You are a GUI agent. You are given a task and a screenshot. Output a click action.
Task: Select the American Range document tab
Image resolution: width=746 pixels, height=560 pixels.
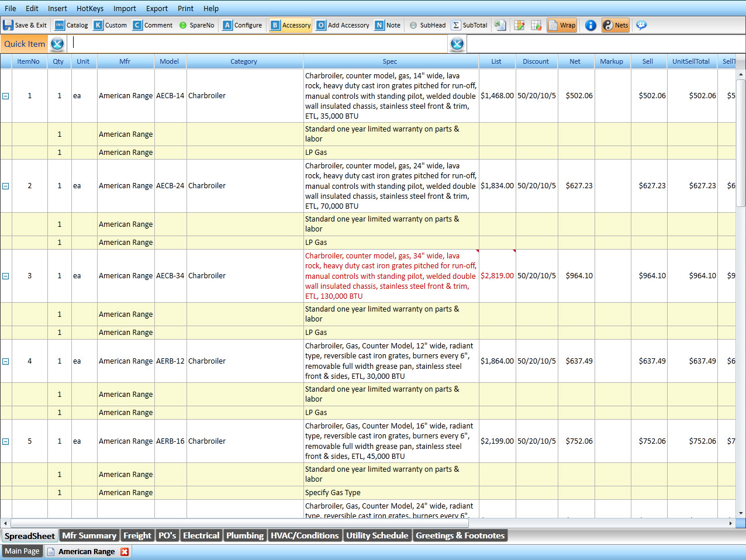pos(87,551)
